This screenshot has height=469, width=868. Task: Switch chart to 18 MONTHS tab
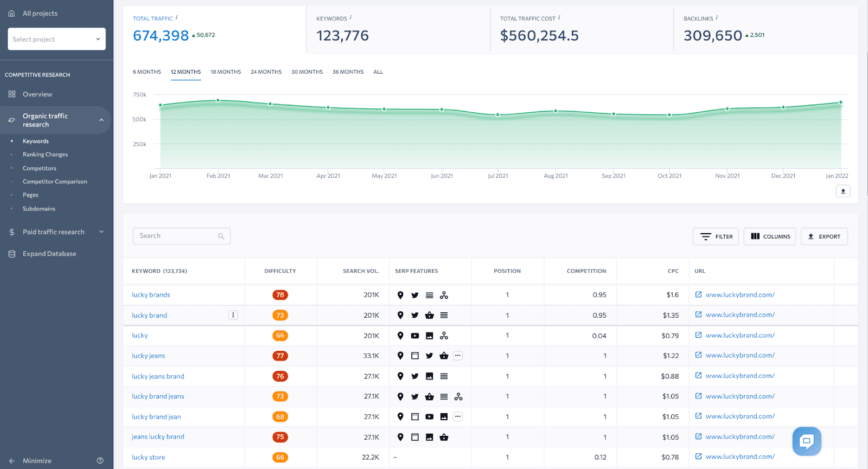[x=226, y=72]
